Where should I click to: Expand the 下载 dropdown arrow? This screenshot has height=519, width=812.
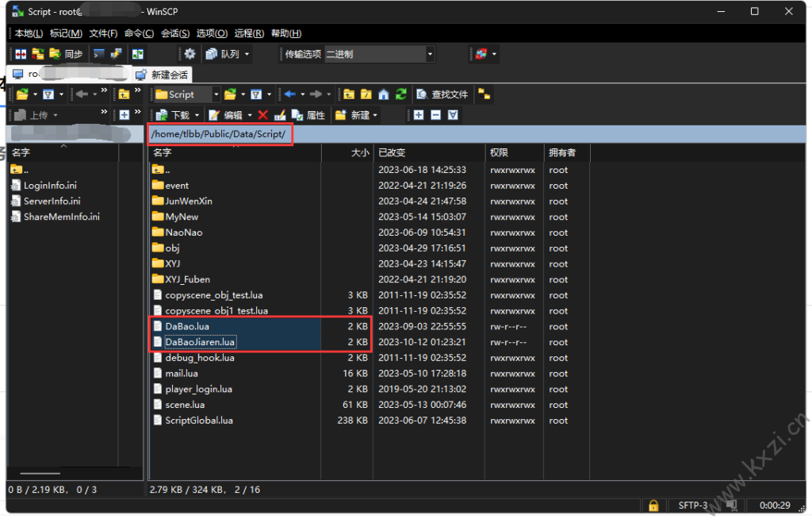(197, 115)
